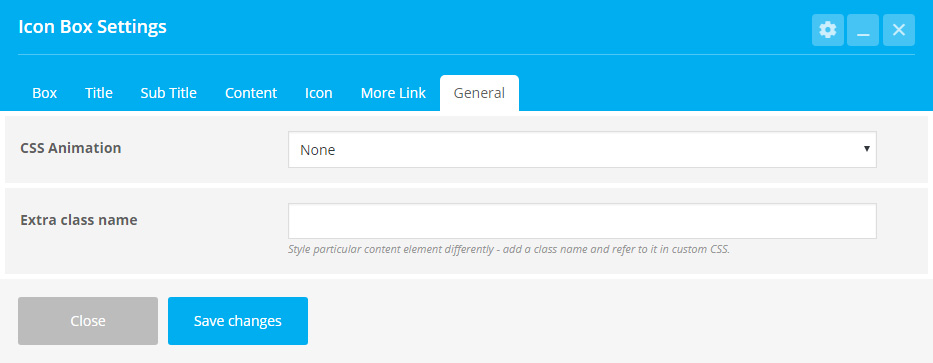Click the Icon Box Settings title
The width and height of the screenshot is (933, 363).
pos(92,27)
